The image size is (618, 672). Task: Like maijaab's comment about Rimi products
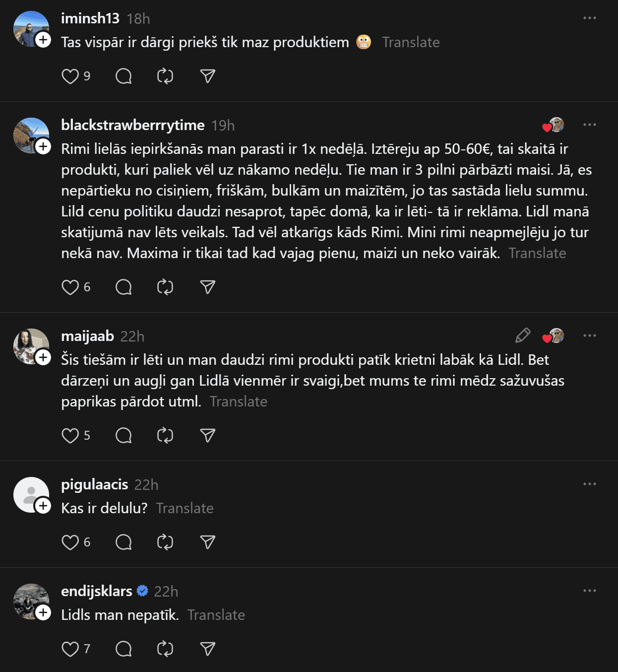pyautogui.click(x=70, y=436)
